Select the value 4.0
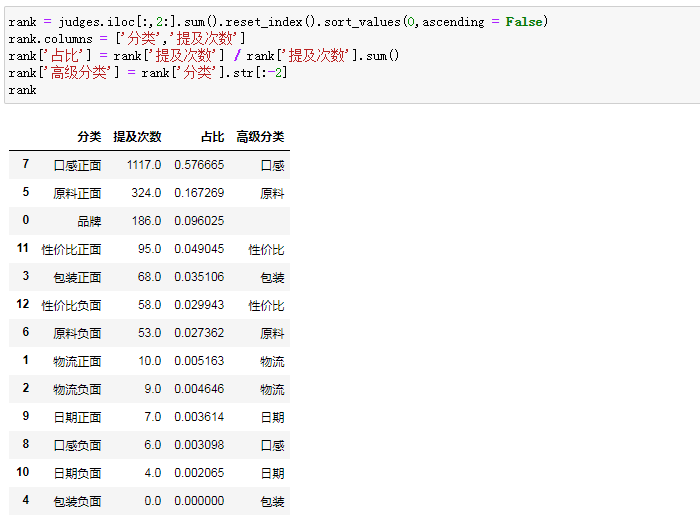The width and height of the screenshot is (700, 520). [153, 473]
